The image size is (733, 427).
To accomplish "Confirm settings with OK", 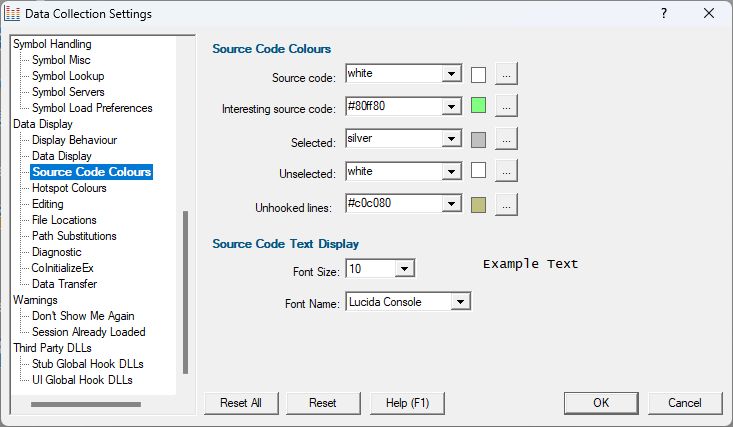I will (601, 403).
